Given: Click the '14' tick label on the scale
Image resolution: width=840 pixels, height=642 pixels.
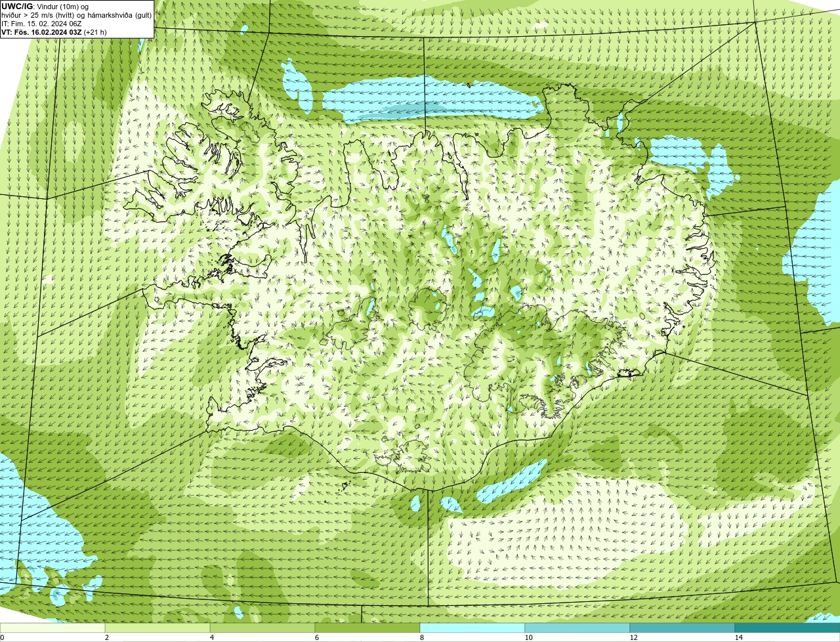Looking at the screenshot, I should 738,637.
